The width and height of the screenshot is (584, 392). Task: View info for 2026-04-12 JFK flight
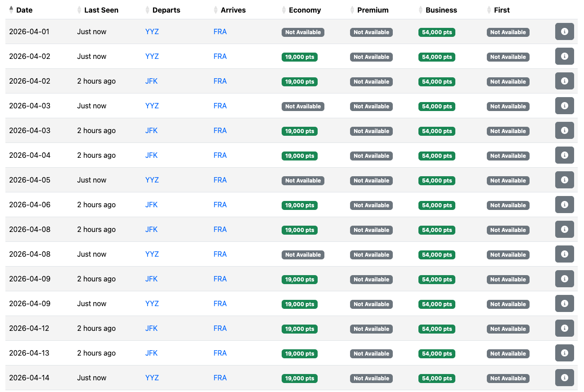point(564,328)
